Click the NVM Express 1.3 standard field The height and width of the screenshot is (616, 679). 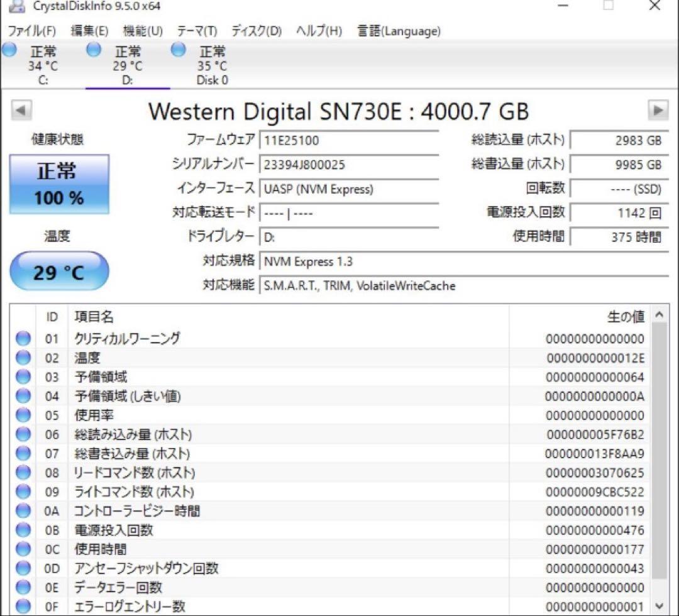tap(464, 262)
